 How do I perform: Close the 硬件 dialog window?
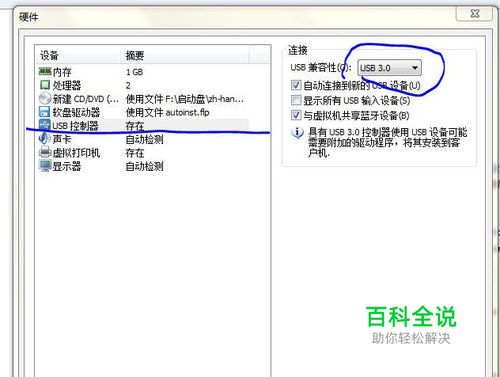click(475, 14)
